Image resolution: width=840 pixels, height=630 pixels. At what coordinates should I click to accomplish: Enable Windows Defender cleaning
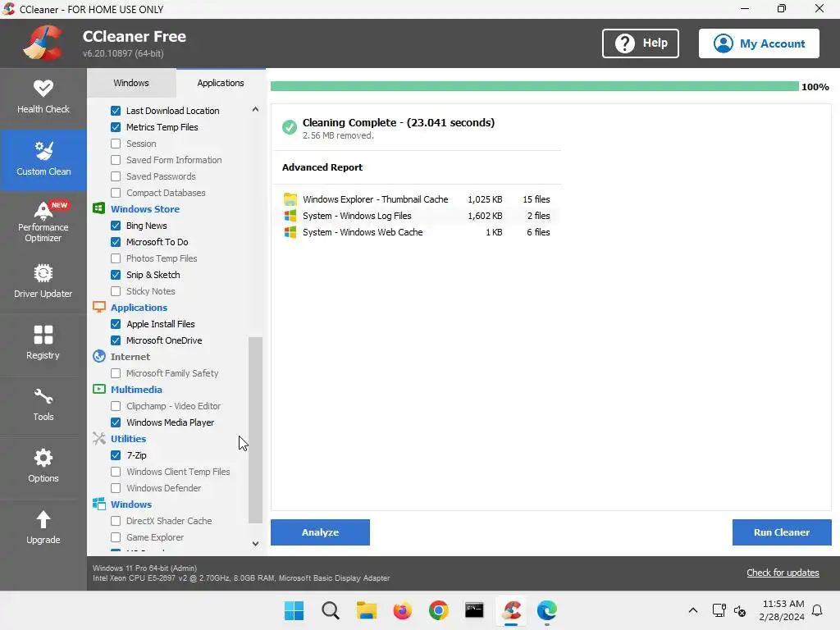[116, 488]
